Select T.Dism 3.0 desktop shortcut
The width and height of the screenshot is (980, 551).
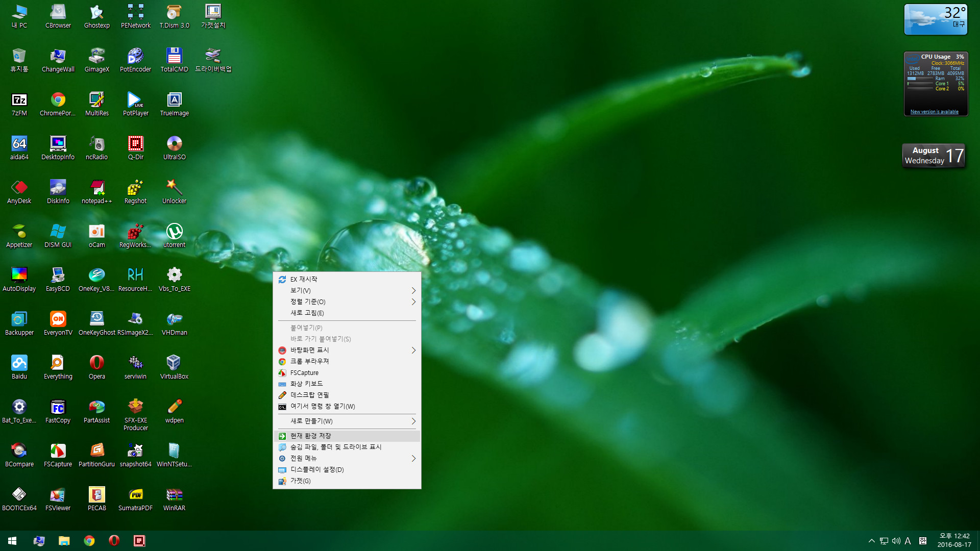click(x=175, y=16)
